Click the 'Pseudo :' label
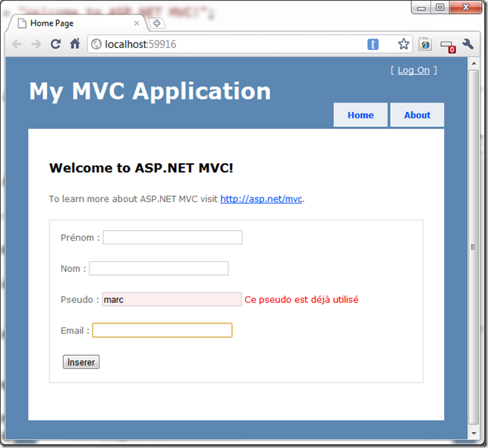Screen dimensions: 488x448 click(x=80, y=299)
